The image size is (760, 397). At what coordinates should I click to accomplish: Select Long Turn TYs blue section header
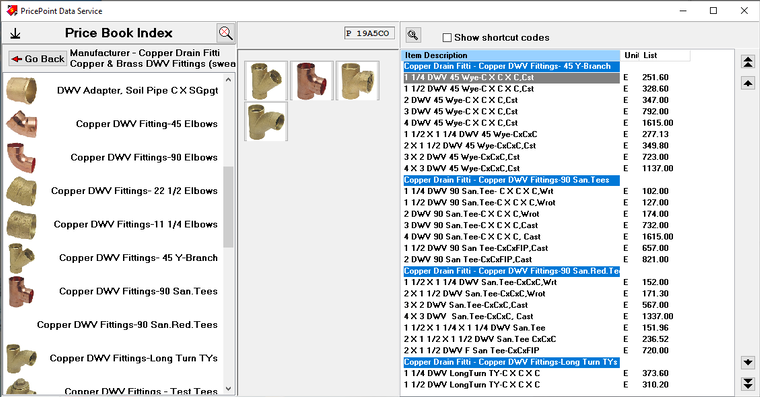(511, 362)
